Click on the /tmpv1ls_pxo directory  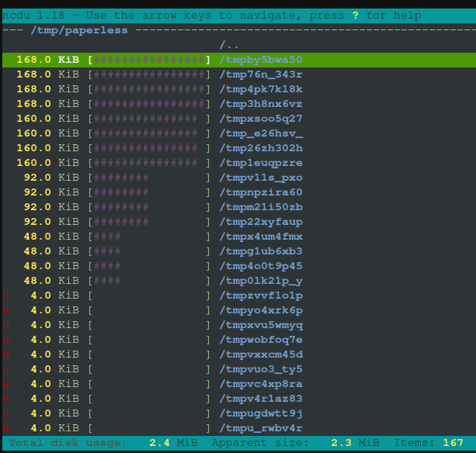coord(261,178)
